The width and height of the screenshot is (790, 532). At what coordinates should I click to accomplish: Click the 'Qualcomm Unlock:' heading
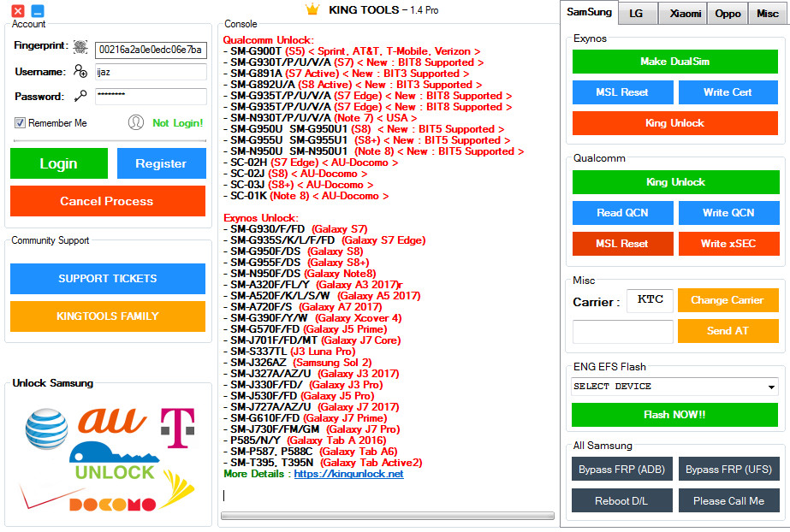coord(269,39)
